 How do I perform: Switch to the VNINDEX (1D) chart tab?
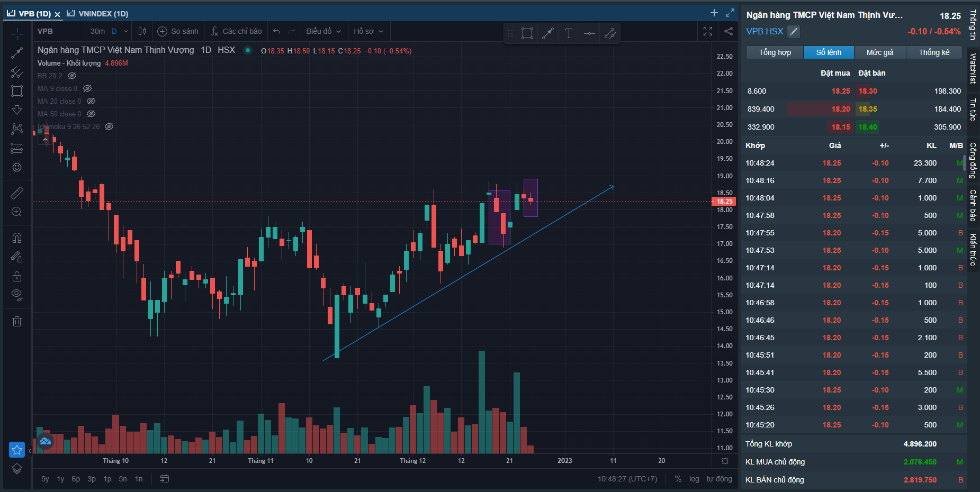click(98, 14)
